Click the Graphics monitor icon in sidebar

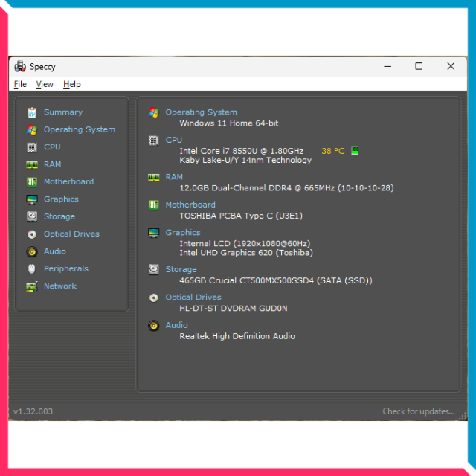(x=32, y=199)
